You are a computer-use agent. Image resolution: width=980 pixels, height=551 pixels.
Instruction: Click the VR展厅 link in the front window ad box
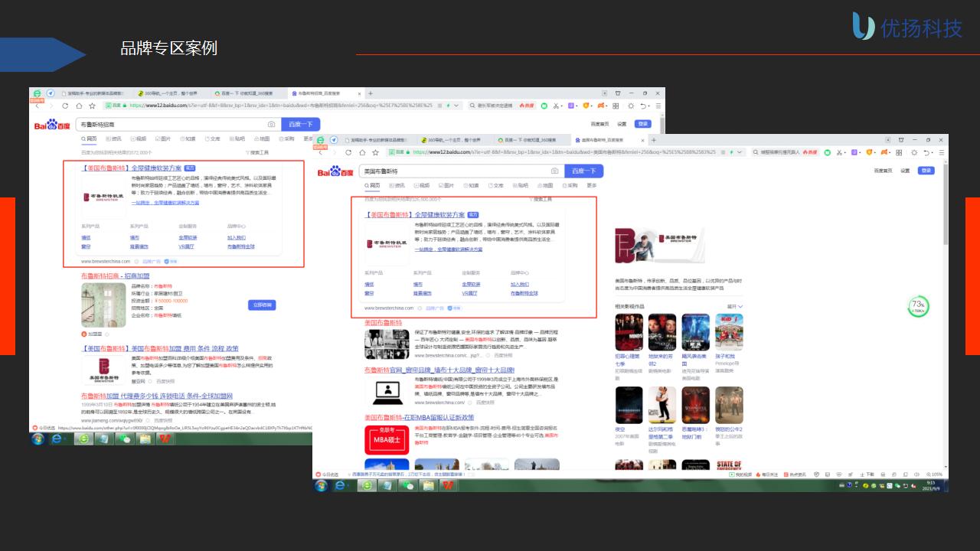(x=469, y=293)
